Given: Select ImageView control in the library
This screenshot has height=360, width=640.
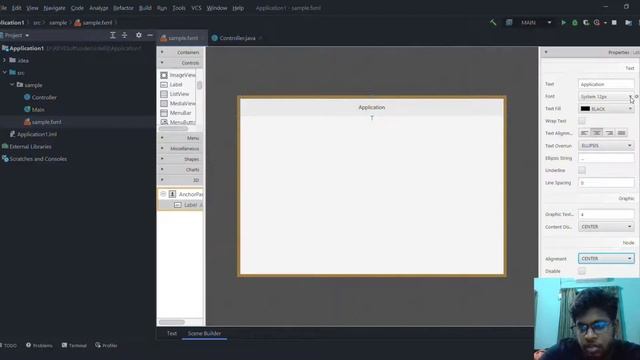Looking at the screenshot, I should point(178,75).
